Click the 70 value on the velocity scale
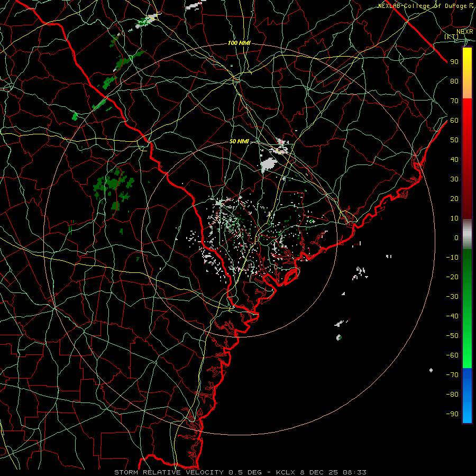The width and height of the screenshot is (476, 476). (x=454, y=101)
